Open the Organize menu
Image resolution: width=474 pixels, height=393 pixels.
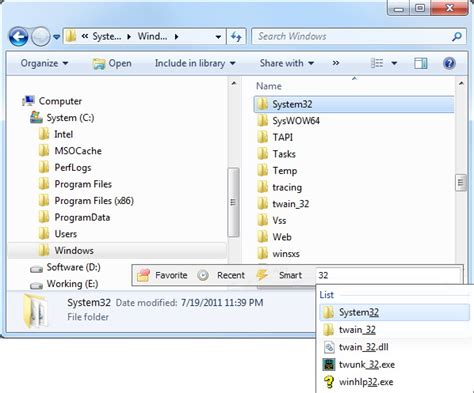44,63
